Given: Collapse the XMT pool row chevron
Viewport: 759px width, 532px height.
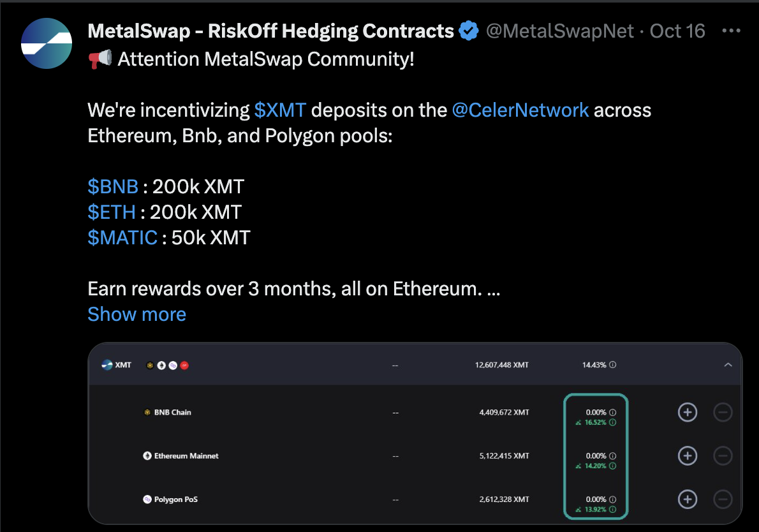Looking at the screenshot, I should tap(728, 365).
